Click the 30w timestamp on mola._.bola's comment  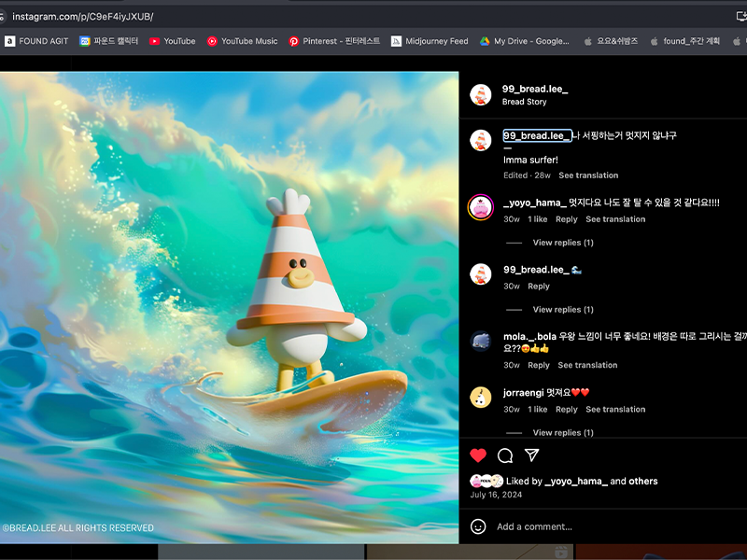pyautogui.click(x=512, y=365)
